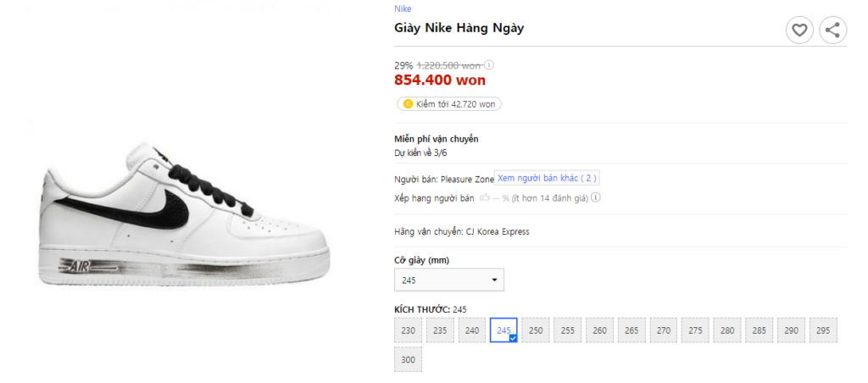
Task: Choose size 260 option
Action: (600, 330)
